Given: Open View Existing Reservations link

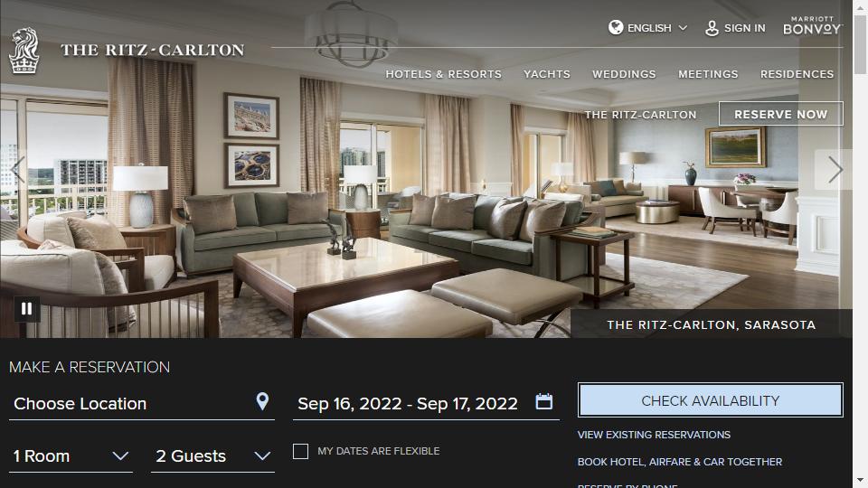Looking at the screenshot, I should (x=654, y=435).
